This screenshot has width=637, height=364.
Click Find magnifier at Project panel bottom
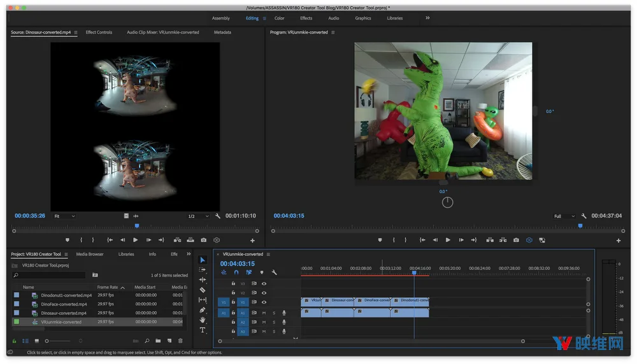pyautogui.click(x=147, y=341)
